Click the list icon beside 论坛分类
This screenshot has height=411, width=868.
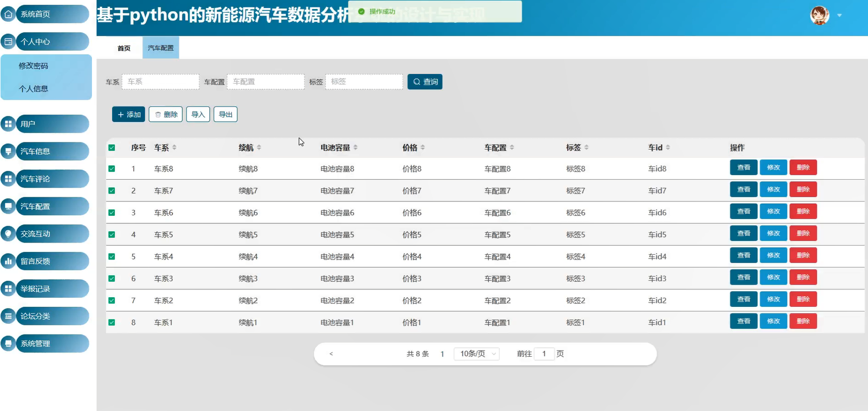pyautogui.click(x=8, y=316)
